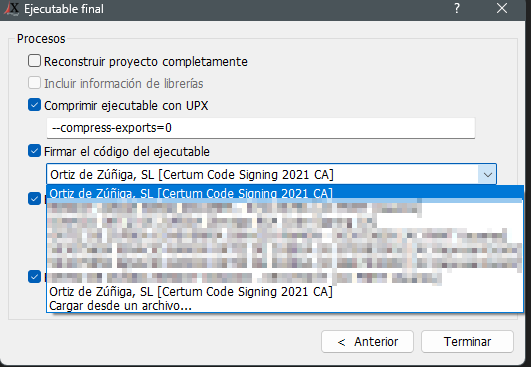Toggle Incluir información de librerías checkbox

34,83
